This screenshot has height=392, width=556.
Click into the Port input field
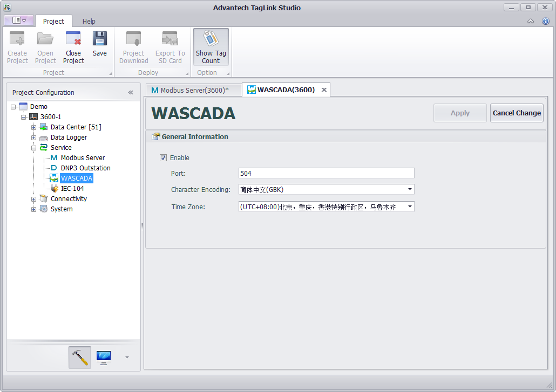point(326,173)
